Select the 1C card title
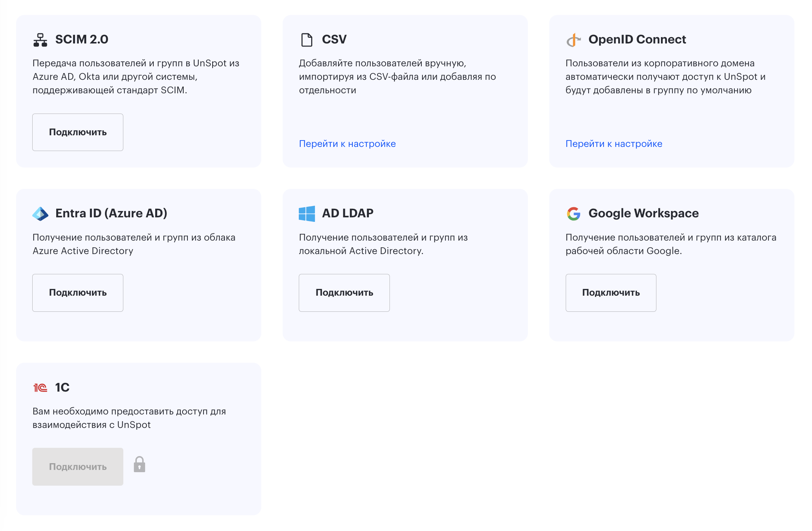 point(62,387)
